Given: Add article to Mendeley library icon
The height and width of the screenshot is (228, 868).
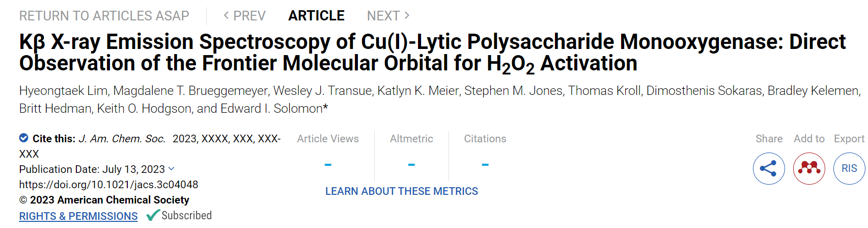Looking at the screenshot, I should pyautogui.click(x=809, y=168).
